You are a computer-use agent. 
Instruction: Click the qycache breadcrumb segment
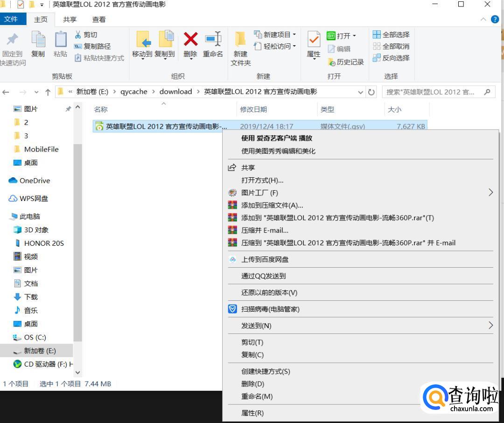click(x=134, y=92)
